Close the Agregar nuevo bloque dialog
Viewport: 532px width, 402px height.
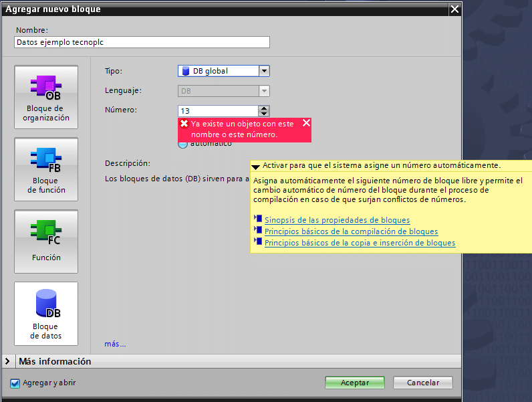click(x=454, y=9)
